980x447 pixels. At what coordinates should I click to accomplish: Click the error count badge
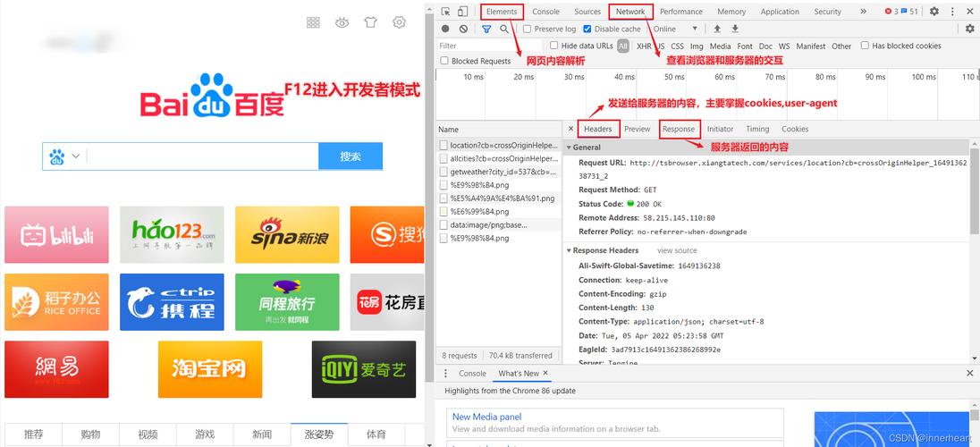pos(891,12)
